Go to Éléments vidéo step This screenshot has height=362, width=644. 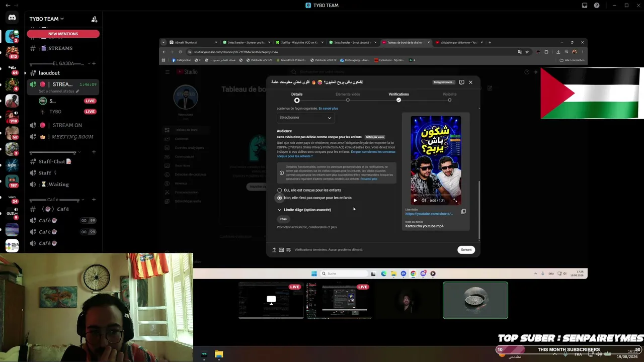[348, 97]
